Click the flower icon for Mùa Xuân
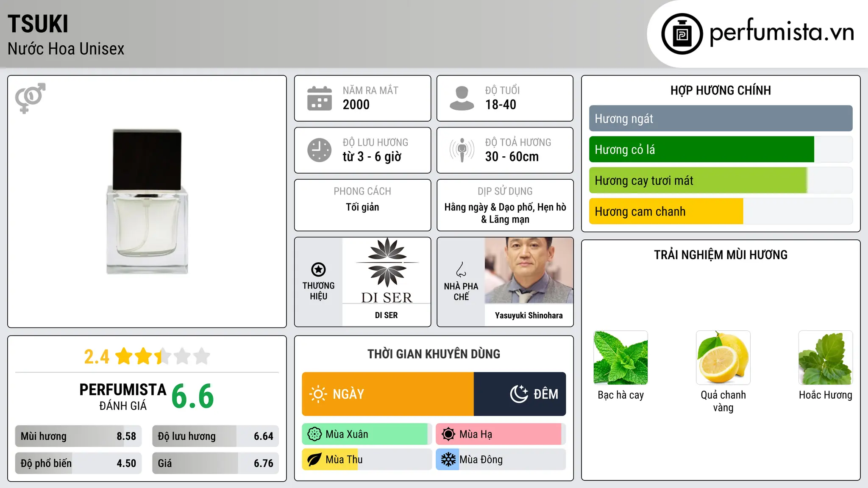The width and height of the screenshot is (868, 488). (314, 434)
